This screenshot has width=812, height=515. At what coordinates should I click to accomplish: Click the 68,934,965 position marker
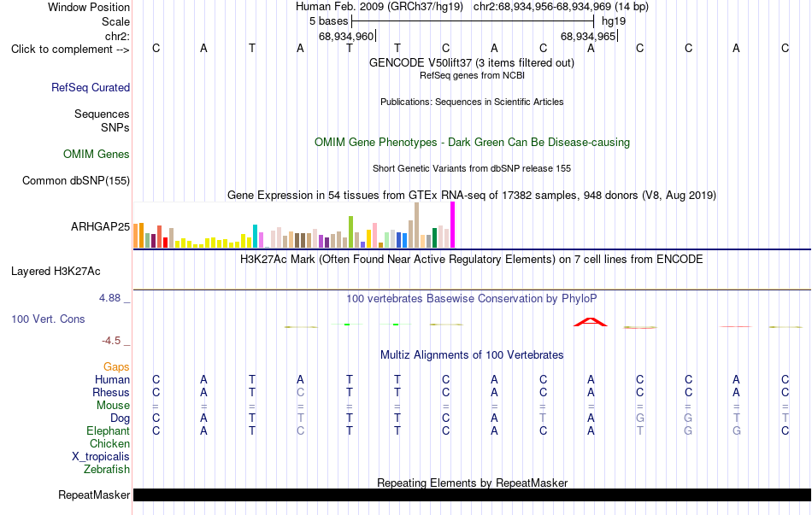[588, 36]
